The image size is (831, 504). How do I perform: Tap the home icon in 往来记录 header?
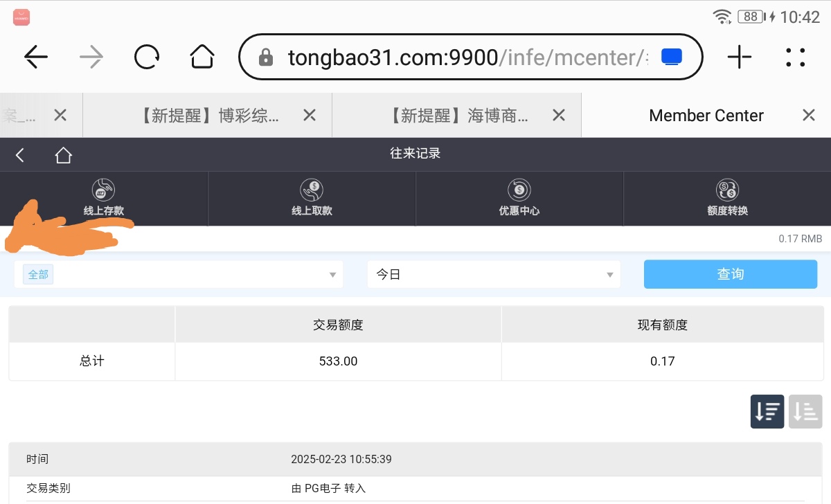tap(63, 155)
